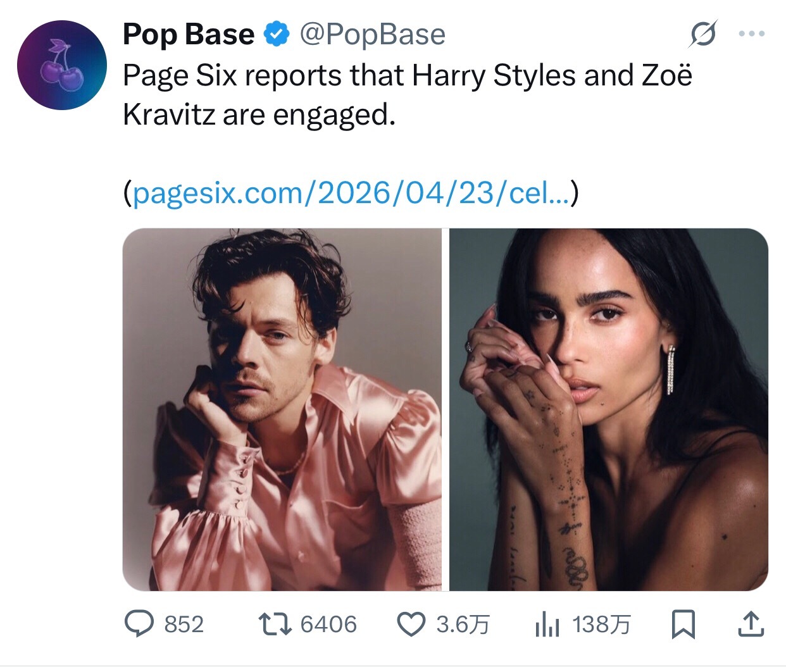Click the tweet text about Page Six
Image resolution: width=786 pixels, height=672 pixels.
[x=407, y=95]
